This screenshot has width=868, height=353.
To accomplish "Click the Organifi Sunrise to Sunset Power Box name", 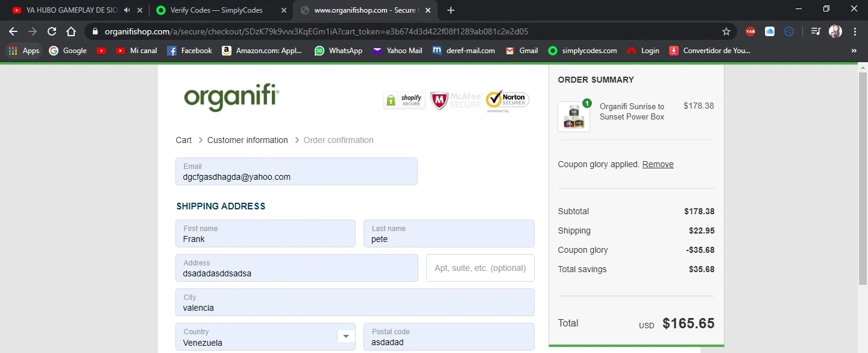I will point(632,112).
